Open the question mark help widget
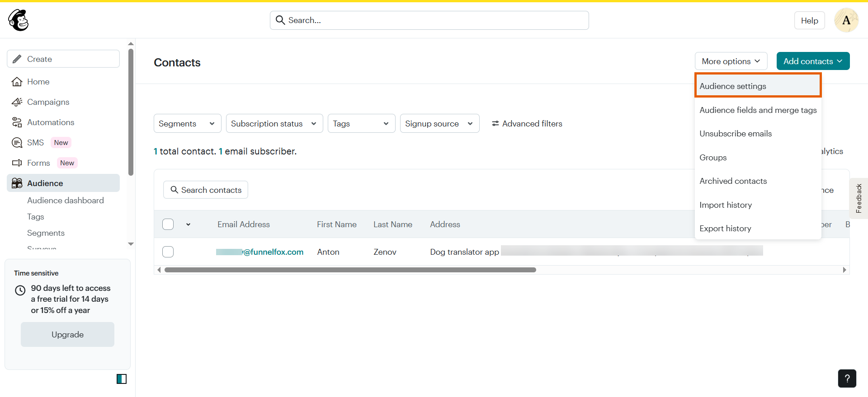 [847, 378]
